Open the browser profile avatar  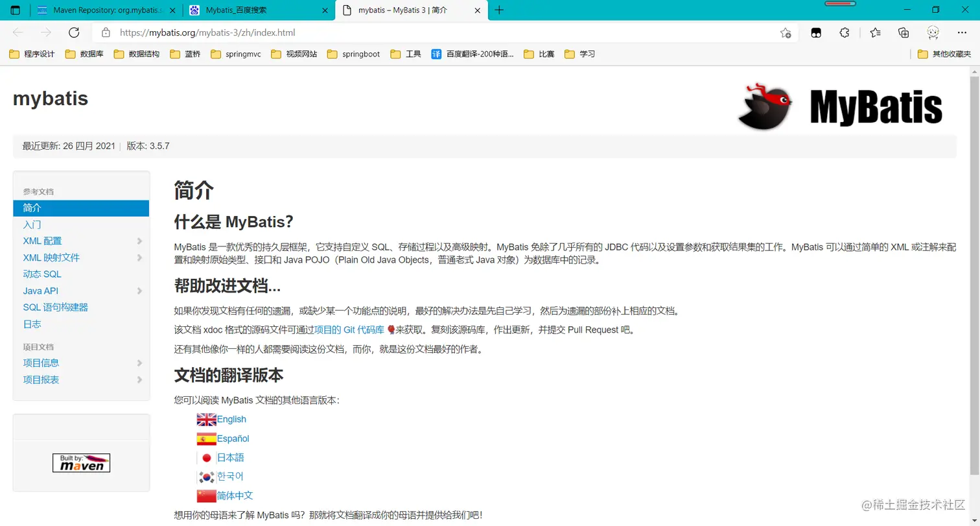pyautogui.click(x=933, y=32)
